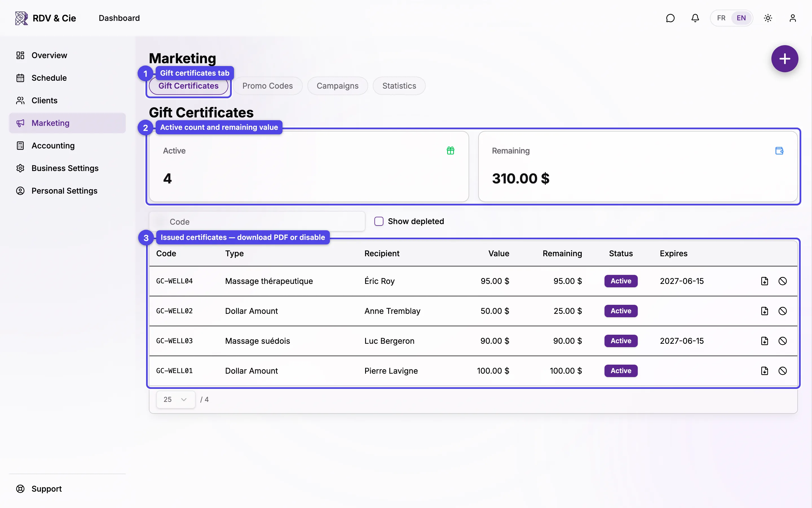Open Business Settings in the sidebar

[67, 168]
